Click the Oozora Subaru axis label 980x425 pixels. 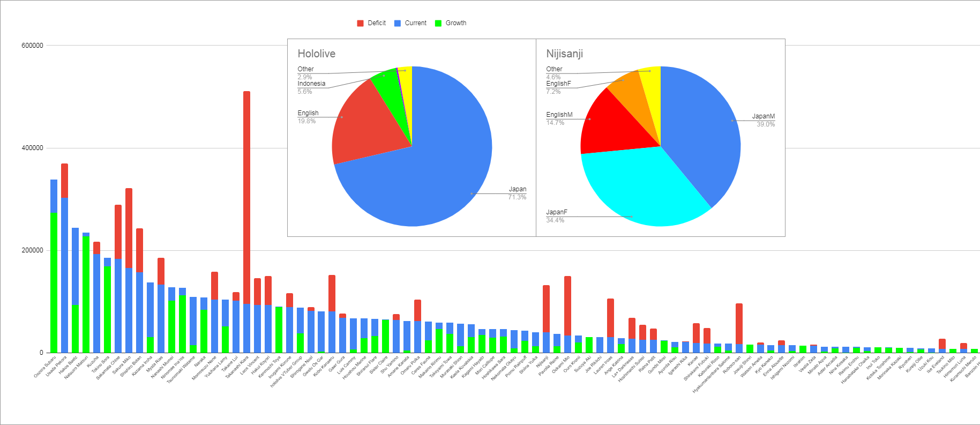(x=45, y=367)
